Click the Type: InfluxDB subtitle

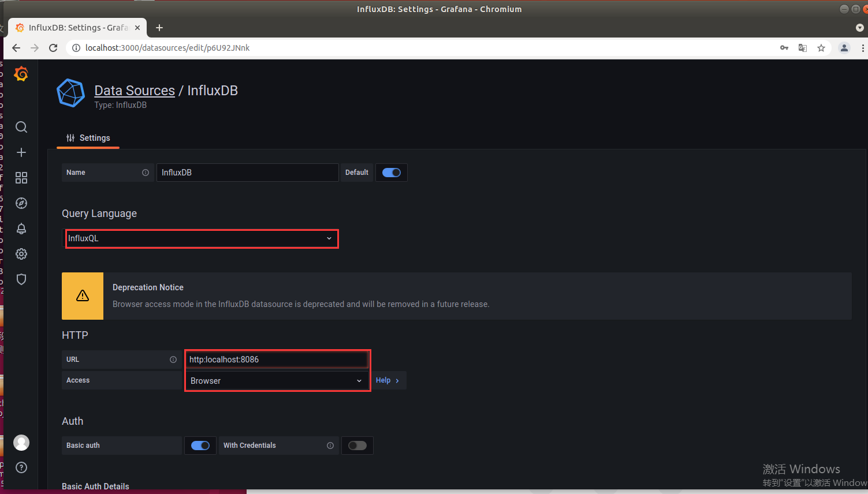[121, 105]
